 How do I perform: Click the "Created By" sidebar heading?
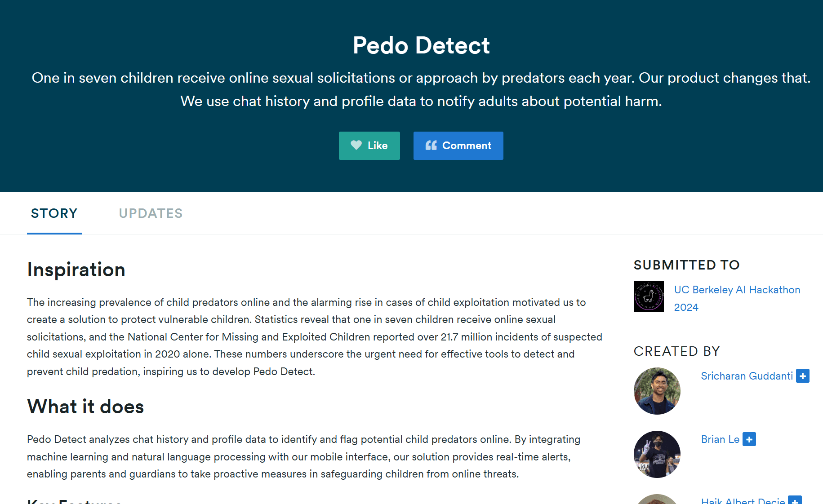(676, 351)
